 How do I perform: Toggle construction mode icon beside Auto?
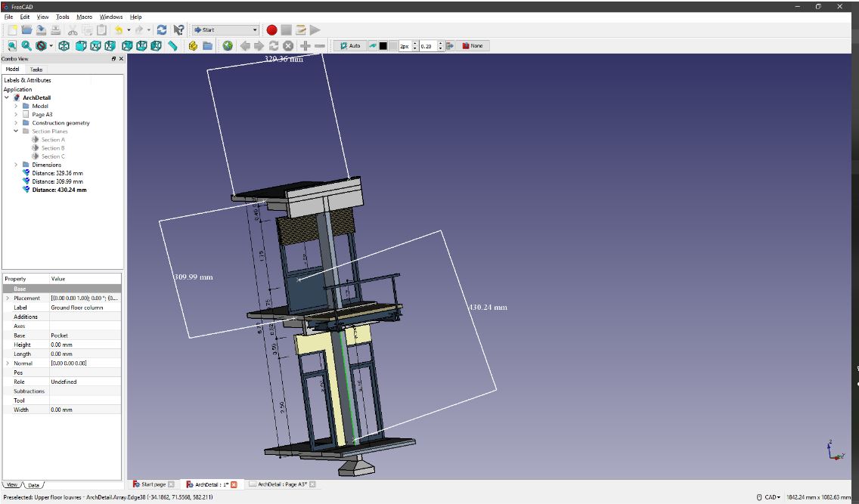point(372,46)
